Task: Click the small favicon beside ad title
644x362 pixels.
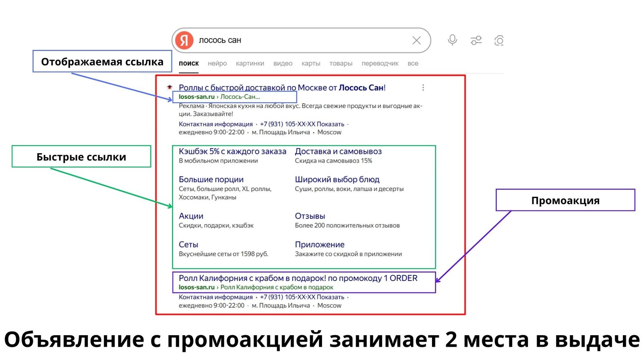Action: [x=169, y=87]
